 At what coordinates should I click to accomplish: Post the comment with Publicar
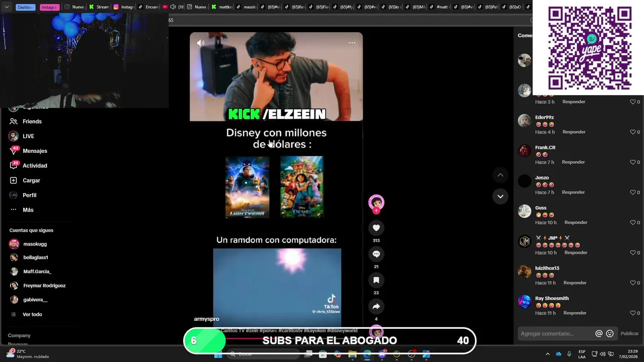click(629, 333)
